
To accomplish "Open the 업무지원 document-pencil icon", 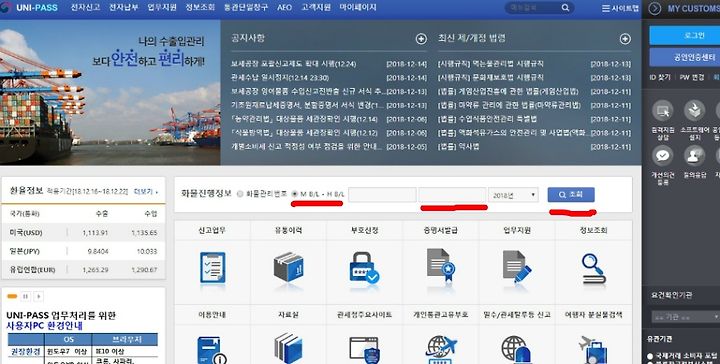I will [517, 267].
